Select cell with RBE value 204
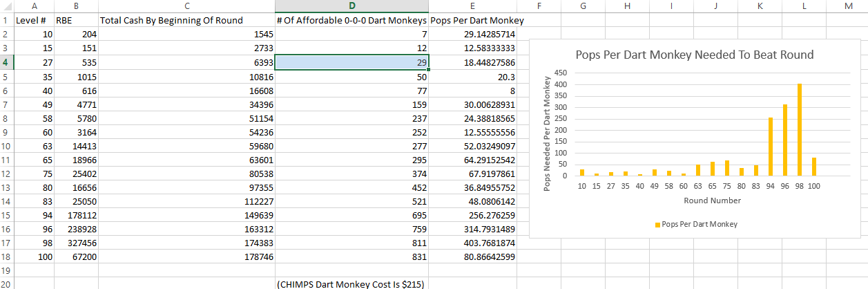This screenshot has height=289, width=868. click(x=77, y=34)
